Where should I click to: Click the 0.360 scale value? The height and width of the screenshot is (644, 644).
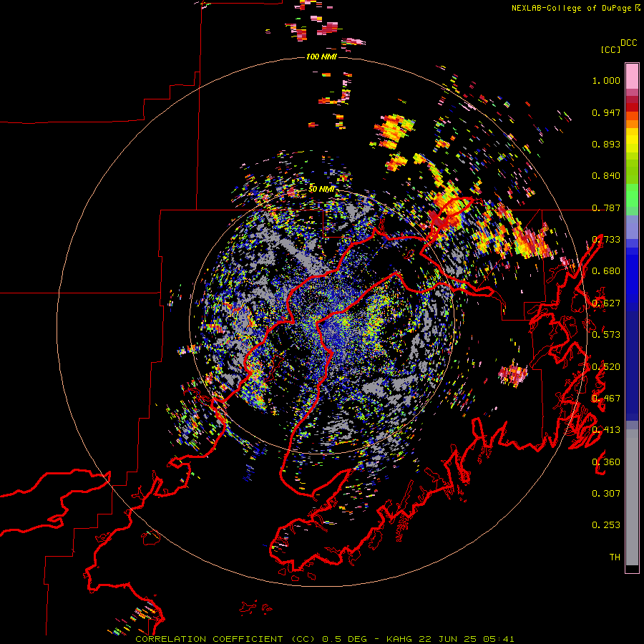606,462
